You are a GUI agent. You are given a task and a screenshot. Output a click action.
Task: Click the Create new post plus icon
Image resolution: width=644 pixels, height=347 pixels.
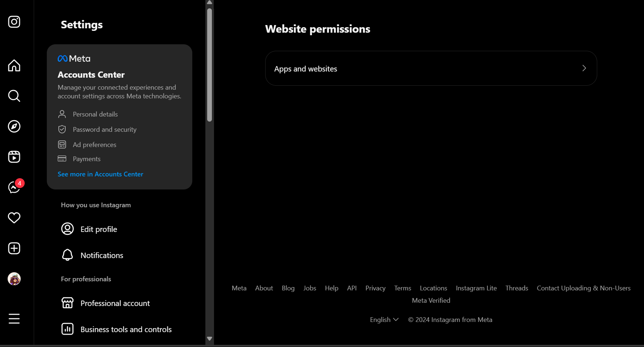(14, 248)
